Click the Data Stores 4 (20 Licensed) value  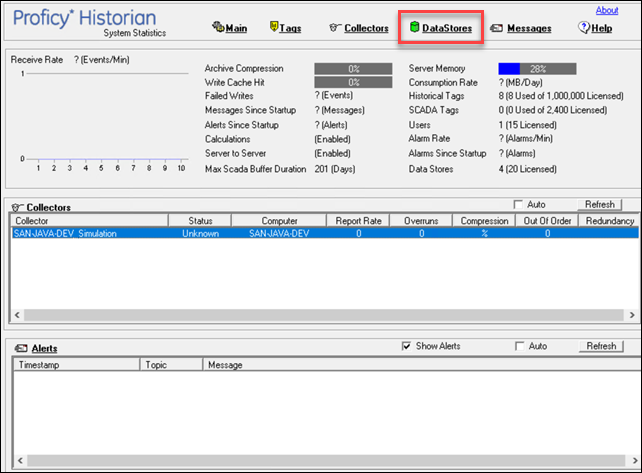(527, 169)
